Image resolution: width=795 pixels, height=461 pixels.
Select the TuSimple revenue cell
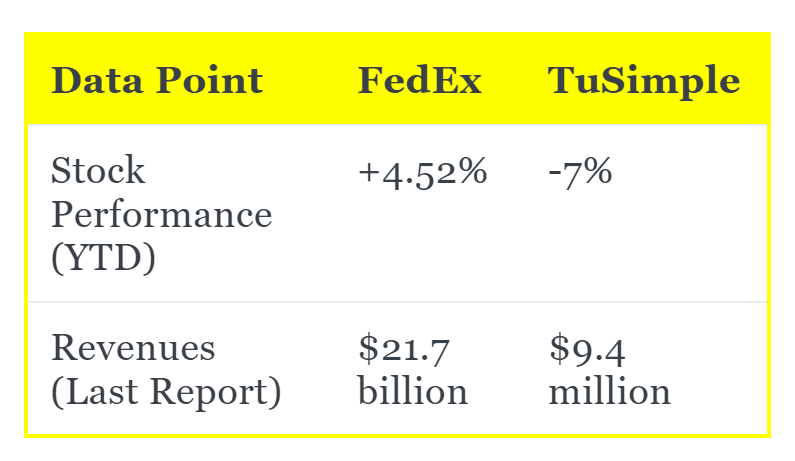click(x=640, y=370)
